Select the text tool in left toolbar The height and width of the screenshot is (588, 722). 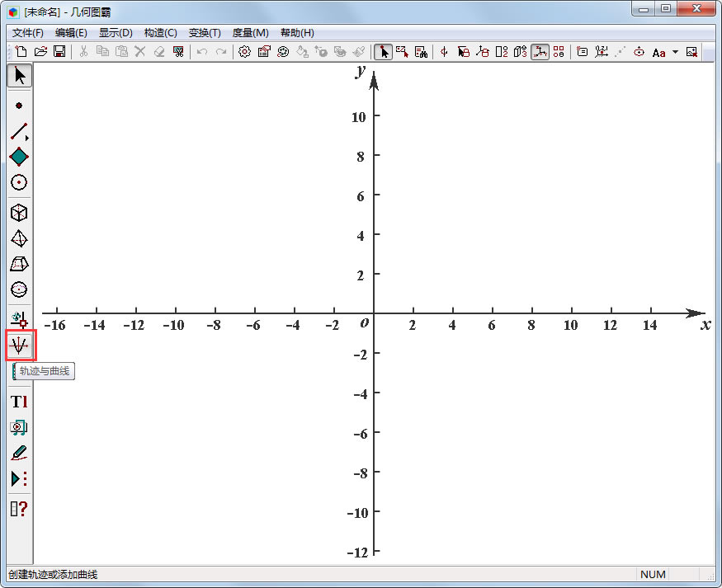19,402
